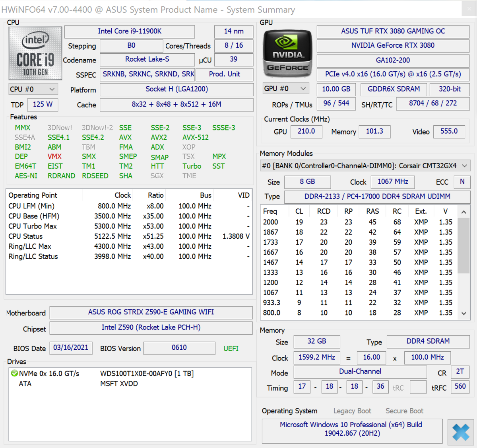Click the BIOS Date 03/16/2021 field

coord(71,348)
